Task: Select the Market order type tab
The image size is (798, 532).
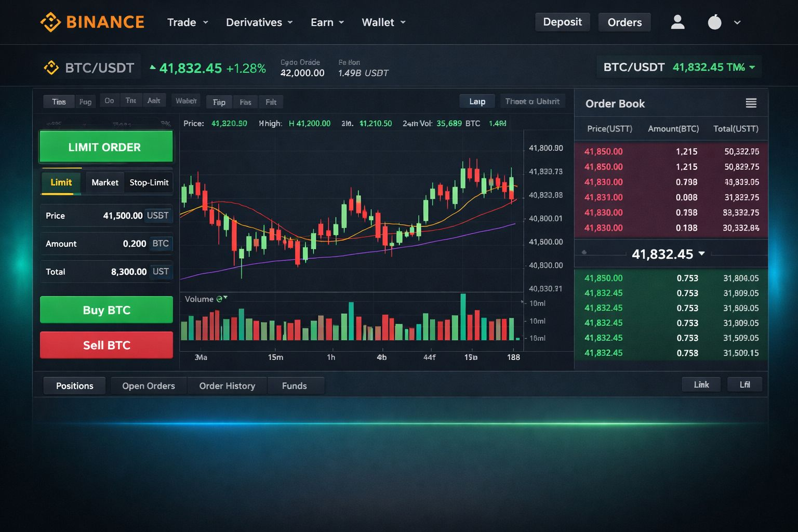Action: (105, 182)
